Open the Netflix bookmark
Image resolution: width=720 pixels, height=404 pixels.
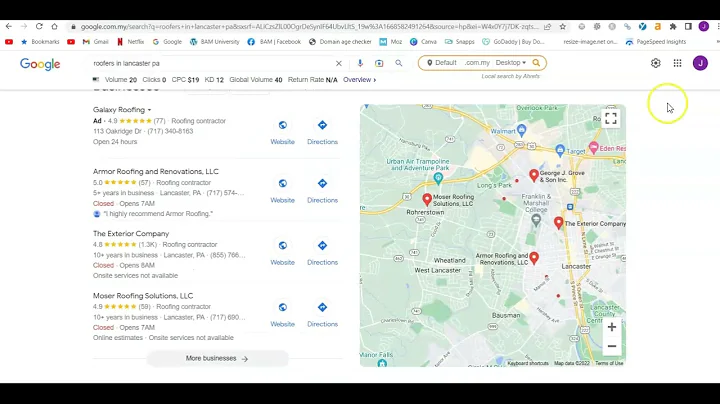click(x=130, y=42)
